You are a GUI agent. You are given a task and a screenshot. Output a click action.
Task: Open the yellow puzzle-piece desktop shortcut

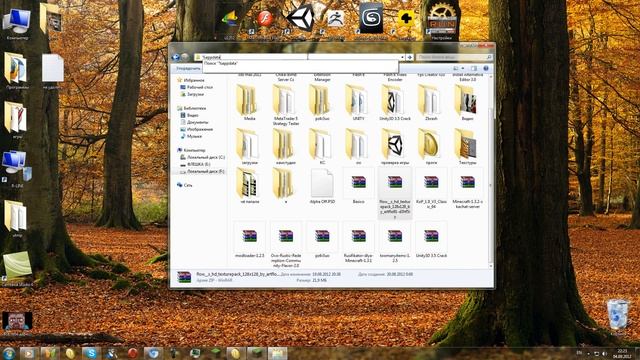coord(405,19)
